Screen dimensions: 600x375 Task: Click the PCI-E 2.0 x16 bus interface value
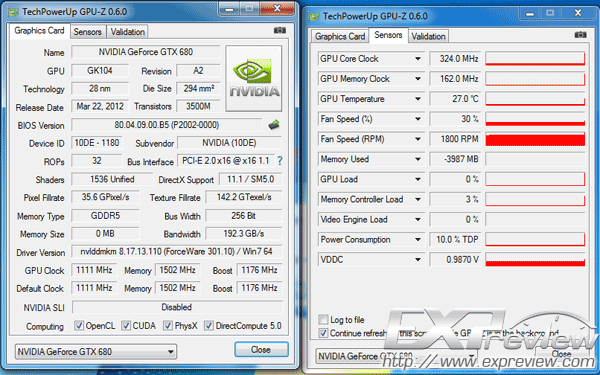tap(225, 161)
